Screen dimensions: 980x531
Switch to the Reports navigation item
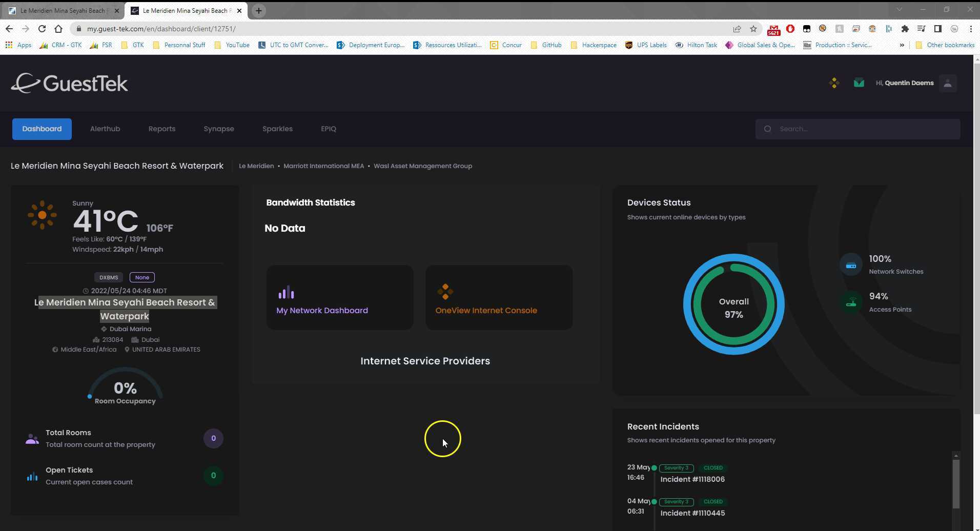click(x=161, y=129)
